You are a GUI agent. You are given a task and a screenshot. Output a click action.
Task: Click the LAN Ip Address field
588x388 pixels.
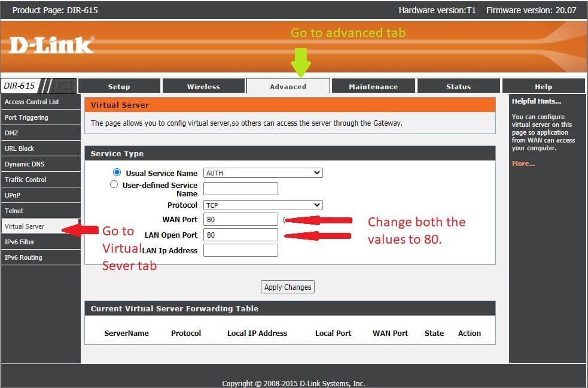[240, 250]
